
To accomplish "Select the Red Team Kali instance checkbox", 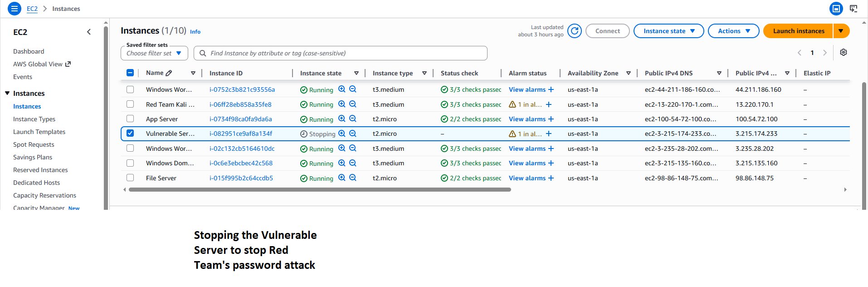I will pyautogui.click(x=130, y=104).
